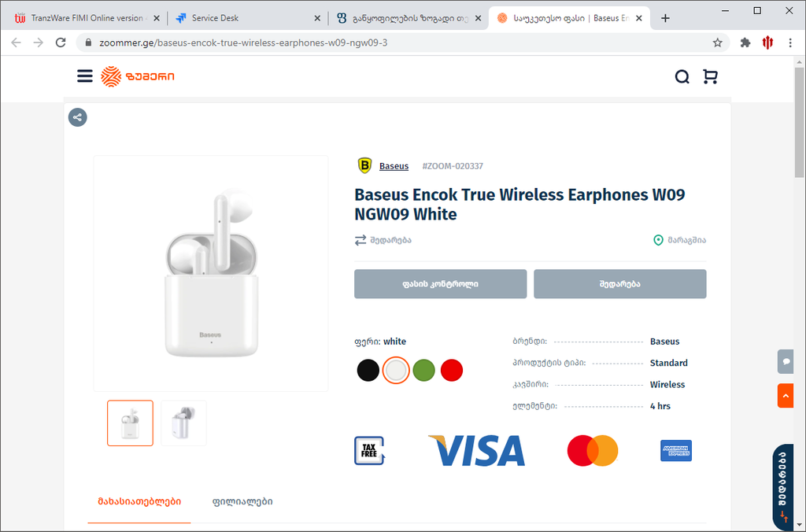
Task: Open Chrome's three-dot menu
Action: pos(790,42)
